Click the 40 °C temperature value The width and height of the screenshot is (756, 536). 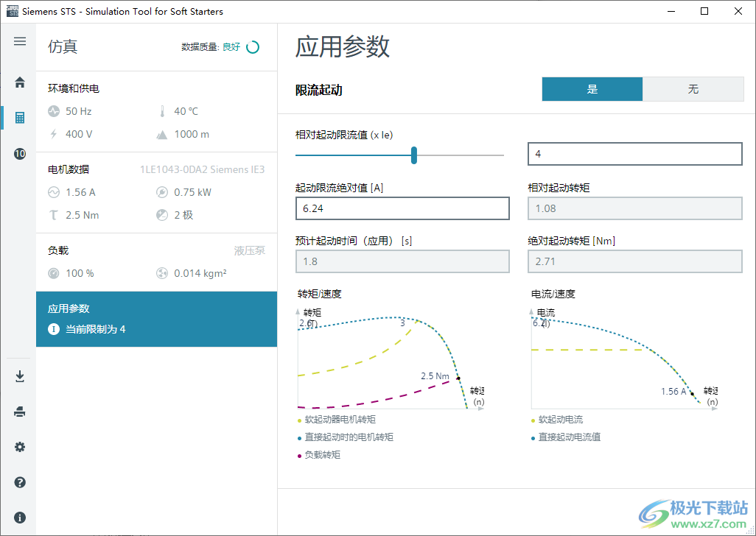186,111
